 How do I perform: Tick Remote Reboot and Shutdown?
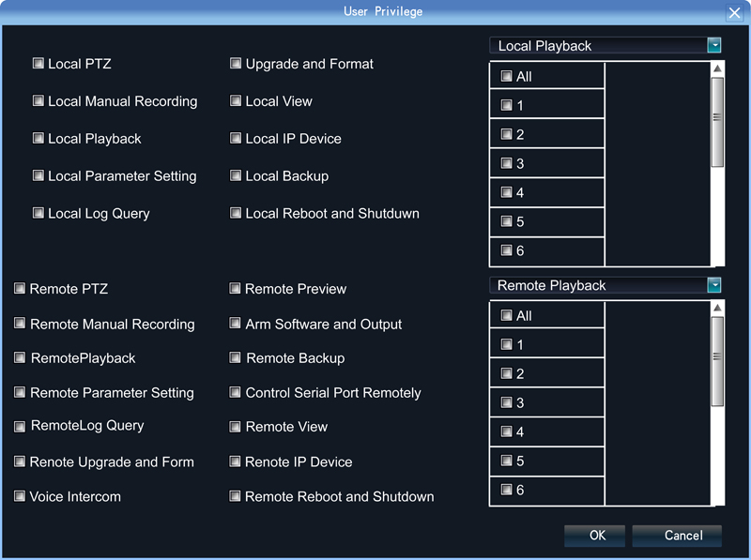[x=235, y=496]
